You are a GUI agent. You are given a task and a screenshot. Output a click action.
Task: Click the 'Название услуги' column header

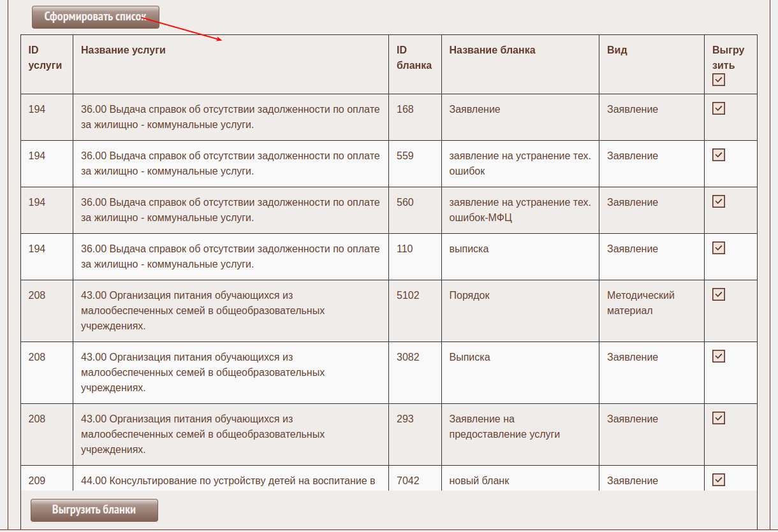point(123,50)
